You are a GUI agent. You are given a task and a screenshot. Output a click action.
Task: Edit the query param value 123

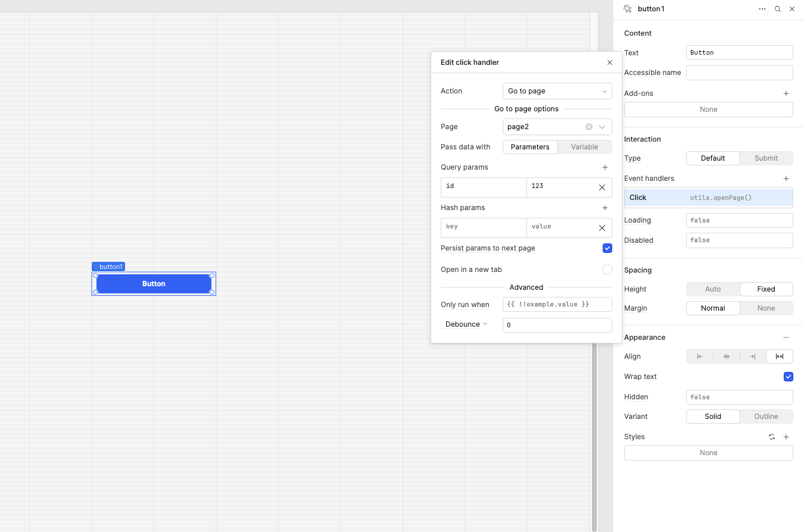point(560,187)
